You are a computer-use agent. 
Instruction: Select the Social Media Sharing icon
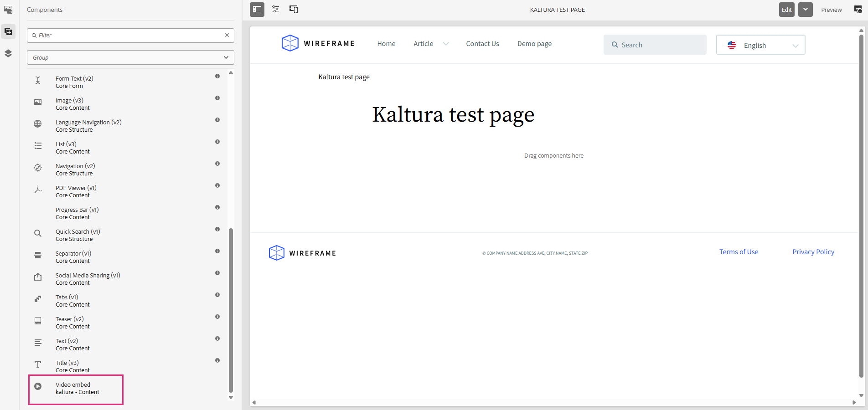38,277
